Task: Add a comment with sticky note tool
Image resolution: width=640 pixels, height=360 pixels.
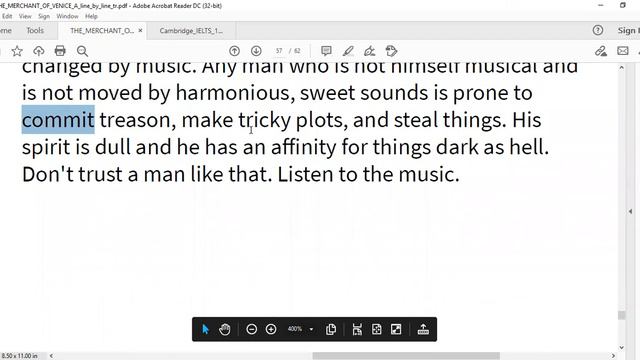Action: click(326, 51)
